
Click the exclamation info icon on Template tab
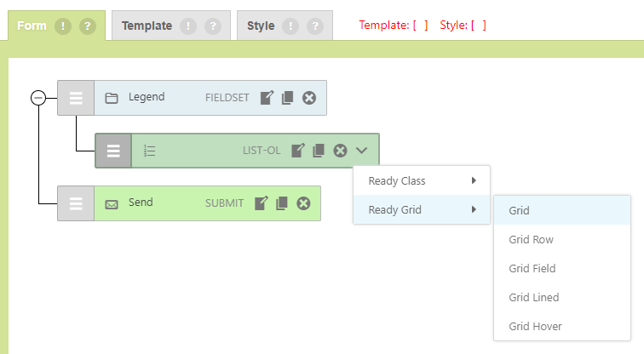[189, 26]
